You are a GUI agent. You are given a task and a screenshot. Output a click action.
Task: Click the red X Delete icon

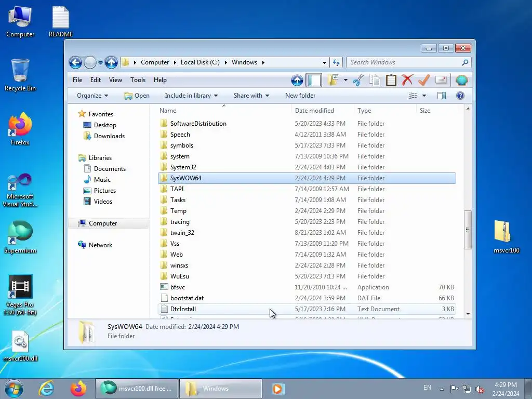tap(407, 80)
